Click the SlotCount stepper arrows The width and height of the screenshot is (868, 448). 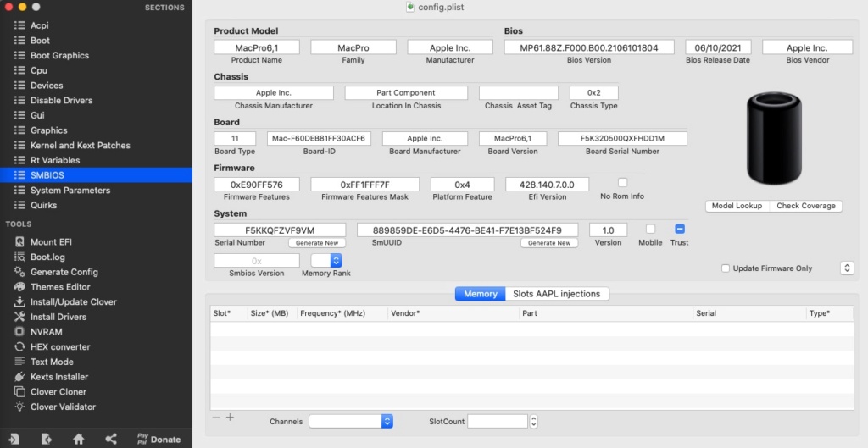point(534,421)
